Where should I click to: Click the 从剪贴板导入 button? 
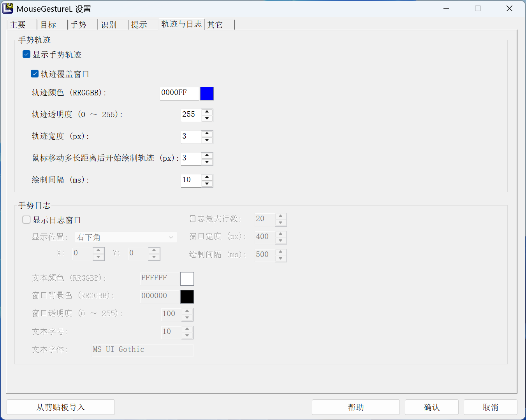coord(61,407)
